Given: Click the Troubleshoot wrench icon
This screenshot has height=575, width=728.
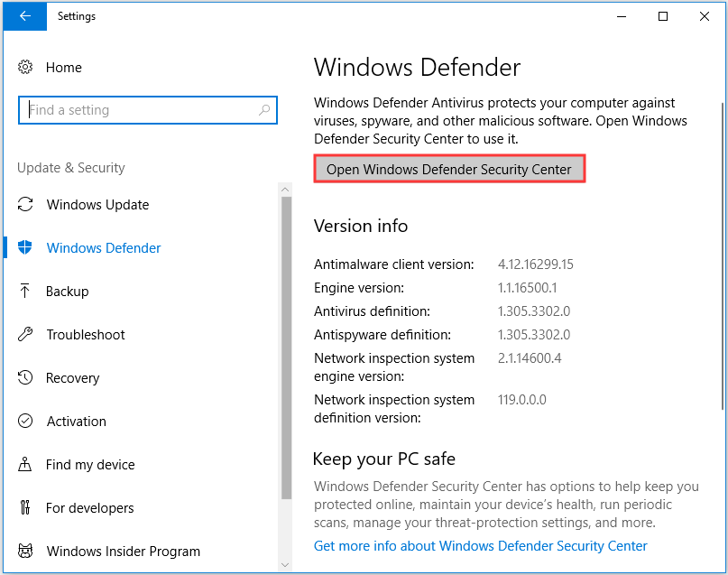Looking at the screenshot, I should pos(25,334).
